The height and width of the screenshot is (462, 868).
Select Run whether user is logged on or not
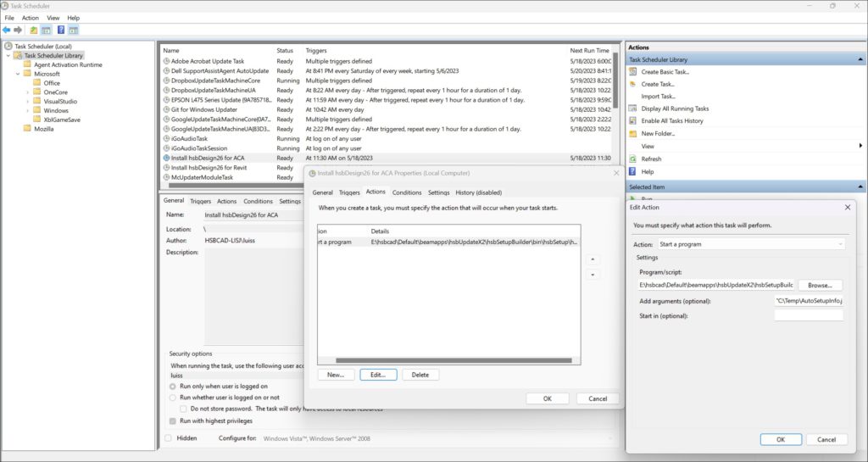(173, 398)
